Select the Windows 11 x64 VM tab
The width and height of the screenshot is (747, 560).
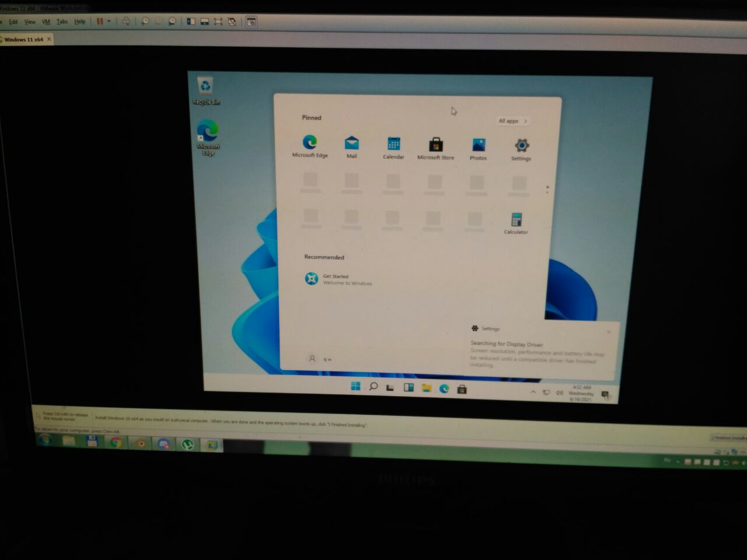(24, 40)
